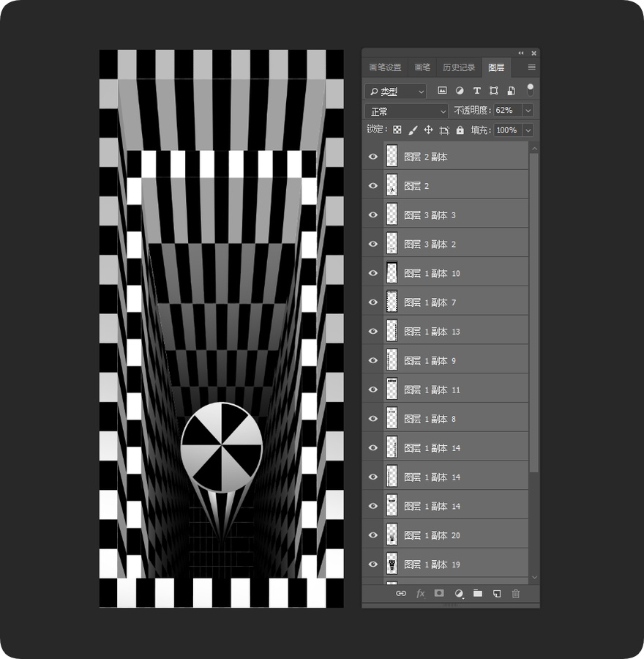Open the 正常 blend mode dropdown
The width and height of the screenshot is (644, 659).
pos(406,111)
